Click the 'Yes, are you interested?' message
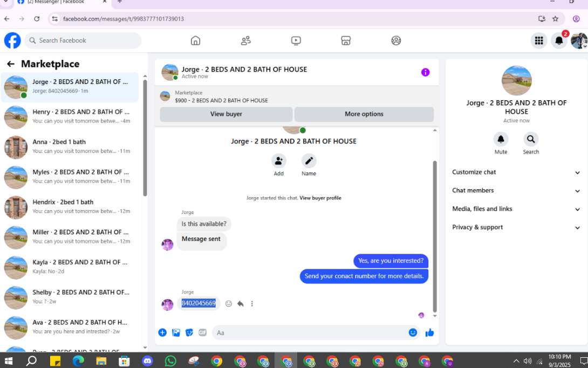This screenshot has height=368, width=588. pos(391,261)
